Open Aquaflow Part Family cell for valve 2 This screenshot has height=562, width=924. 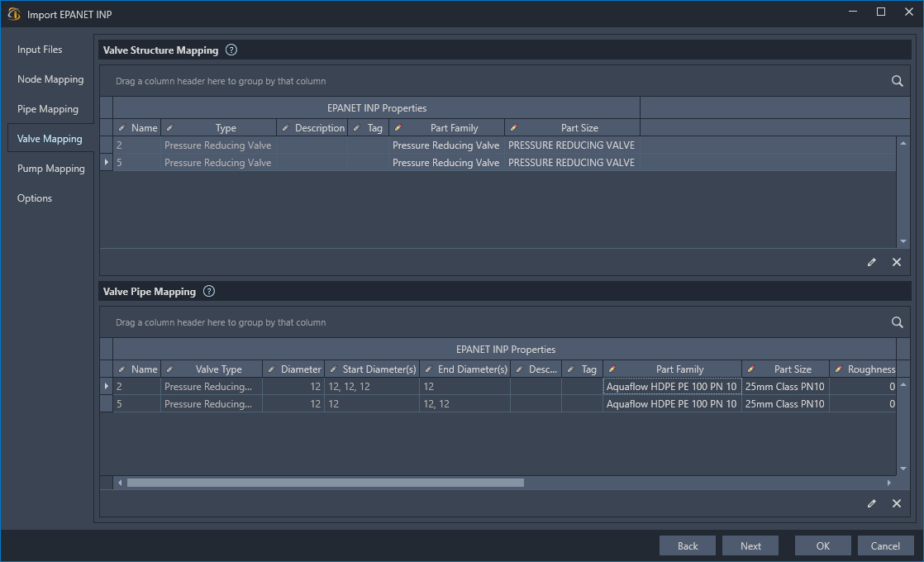point(672,387)
